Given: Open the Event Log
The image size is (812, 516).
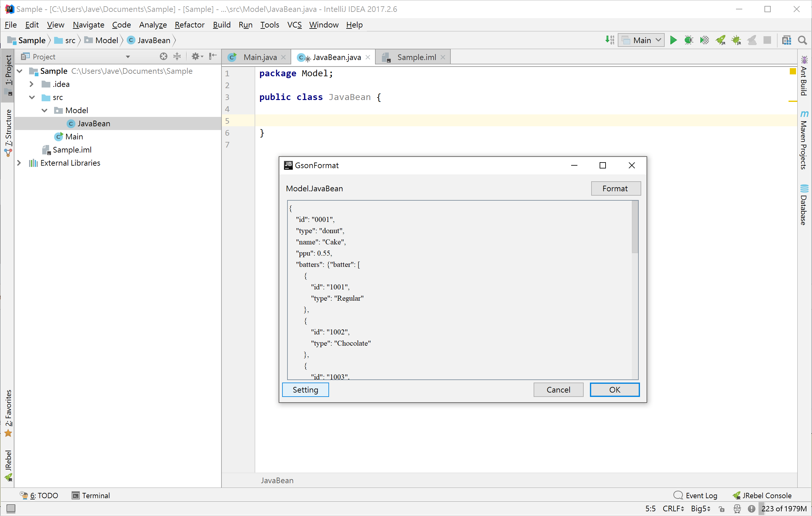Looking at the screenshot, I should tap(695, 495).
